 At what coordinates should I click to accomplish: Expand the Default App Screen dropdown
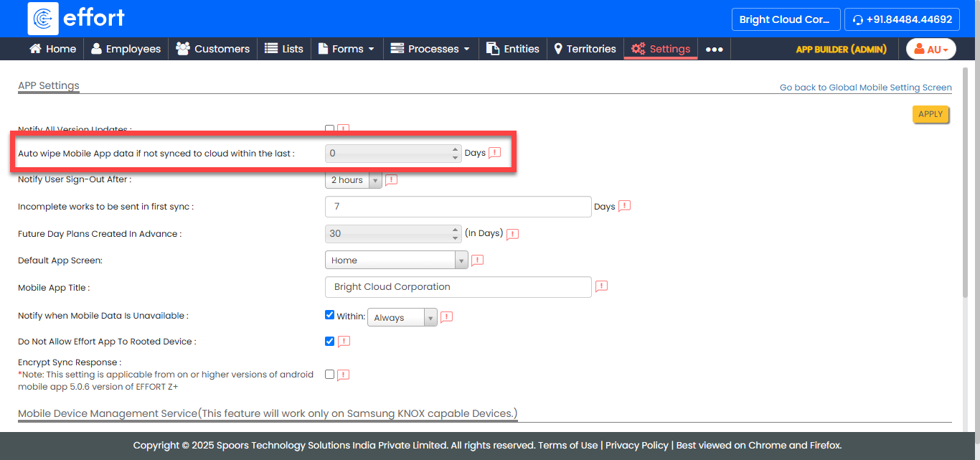(396, 260)
